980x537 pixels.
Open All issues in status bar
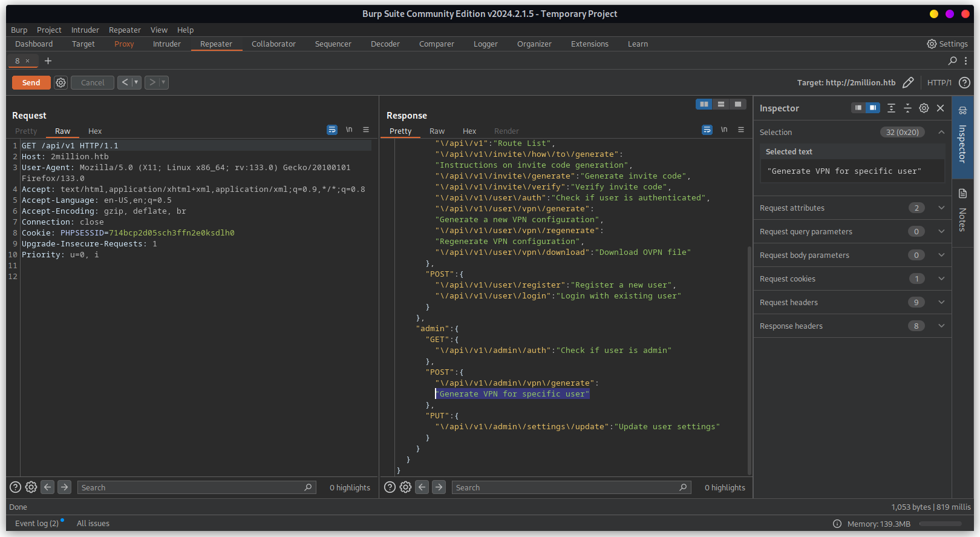(93, 523)
